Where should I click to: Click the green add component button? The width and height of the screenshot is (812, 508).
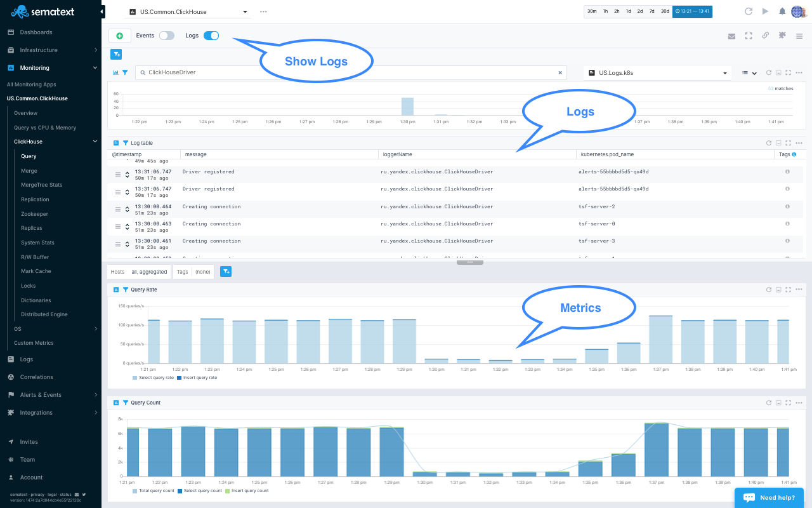point(120,36)
